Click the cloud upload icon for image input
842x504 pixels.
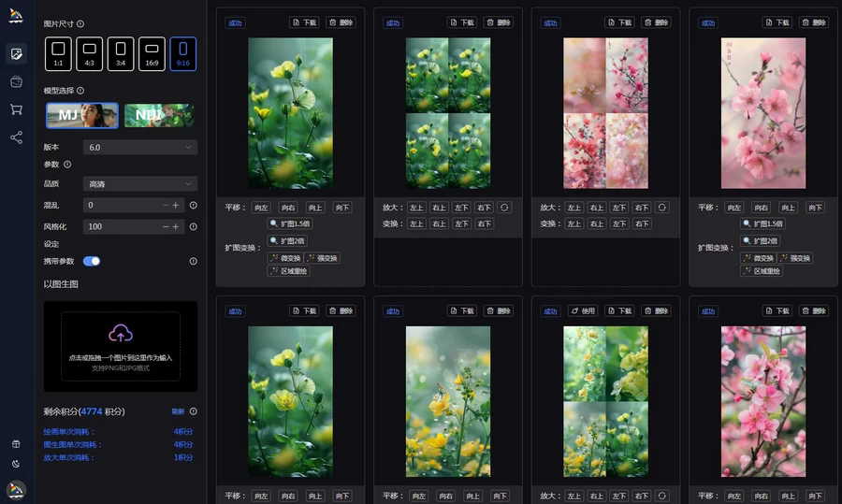[120, 333]
